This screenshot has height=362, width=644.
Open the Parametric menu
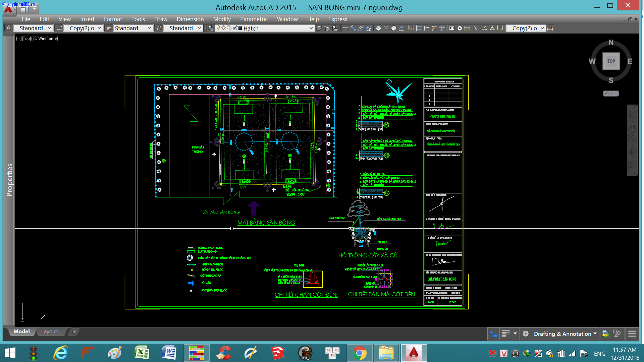pyautogui.click(x=254, y=19)
